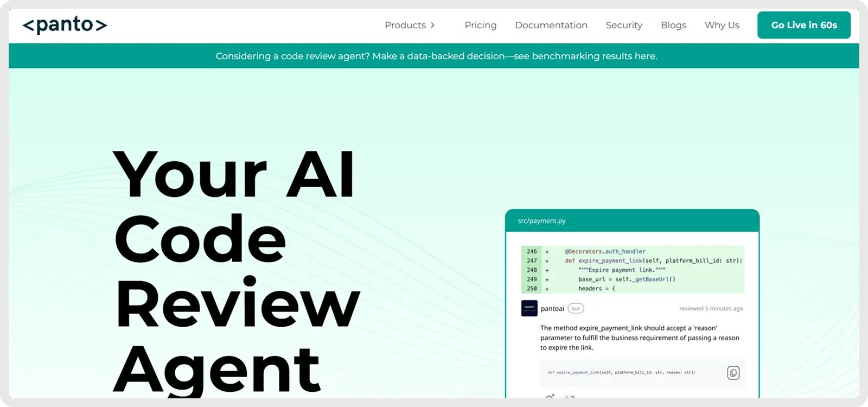Click the pantoai bot avatar
868x407 pixels.
click(529, 308)
